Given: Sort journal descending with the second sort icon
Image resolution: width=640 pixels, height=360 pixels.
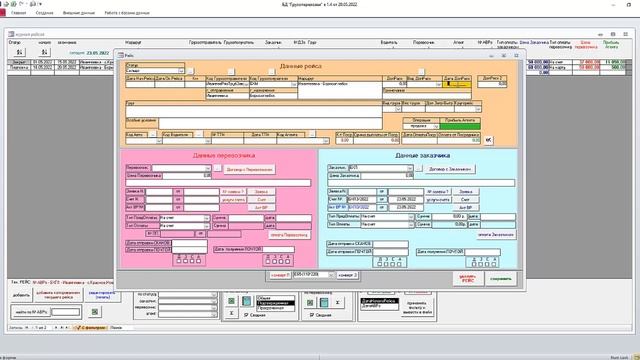Looking at the screenshot, I should coord(44,52).
